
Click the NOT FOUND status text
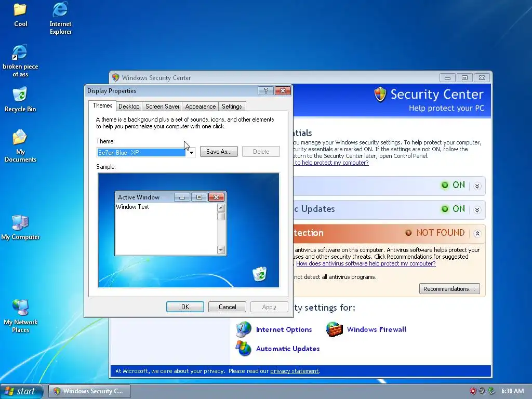[441, 233]
